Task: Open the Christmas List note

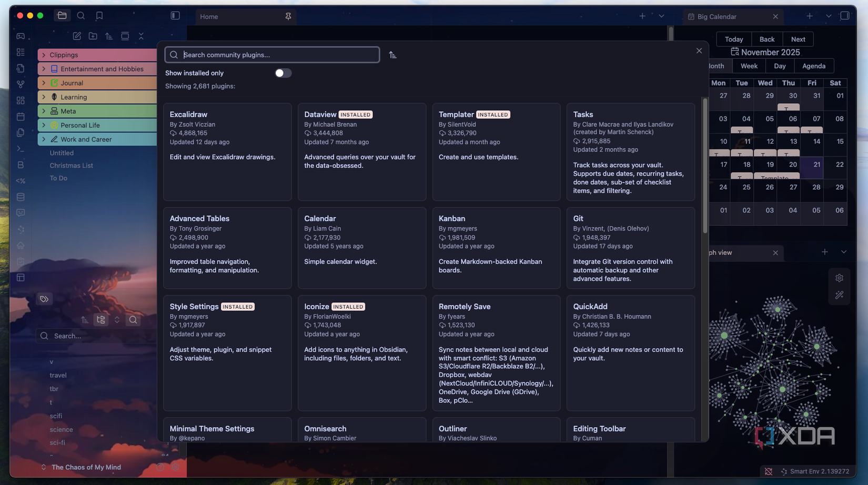Action: 71,165
